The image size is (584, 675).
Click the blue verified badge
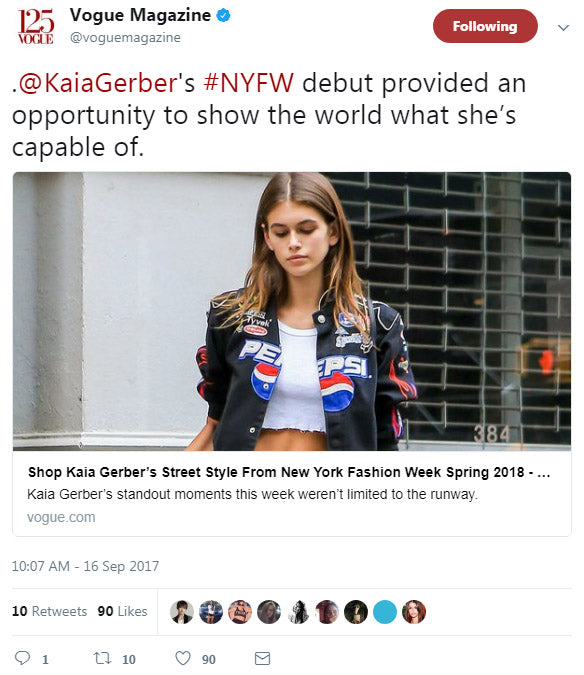click(x=223, y=15)
